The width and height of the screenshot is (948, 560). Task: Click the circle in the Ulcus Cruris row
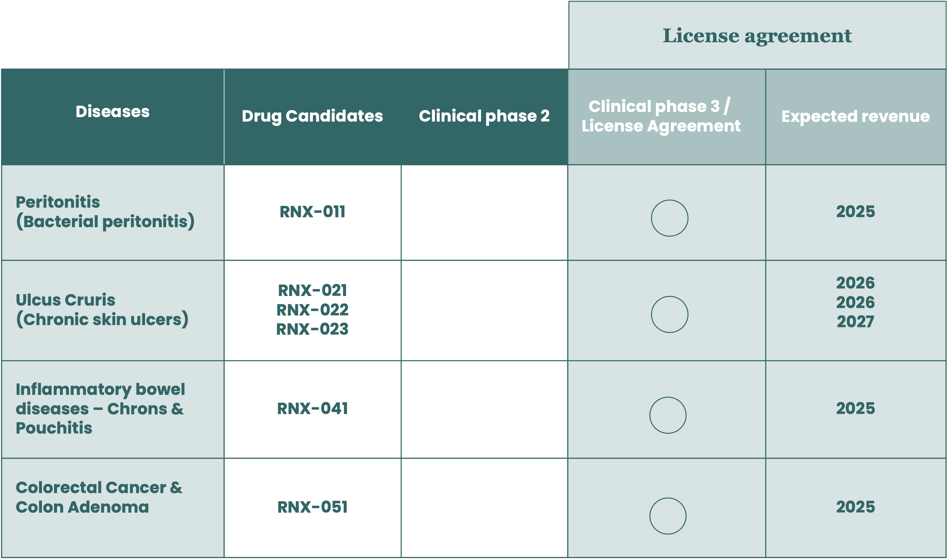click(x=669, y=314)
